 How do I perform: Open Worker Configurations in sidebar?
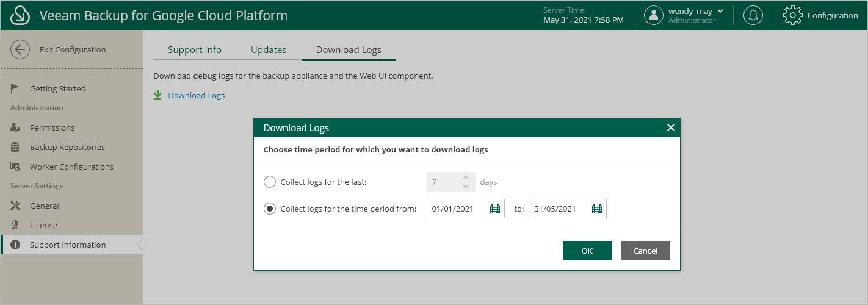(x=71, y=167)
